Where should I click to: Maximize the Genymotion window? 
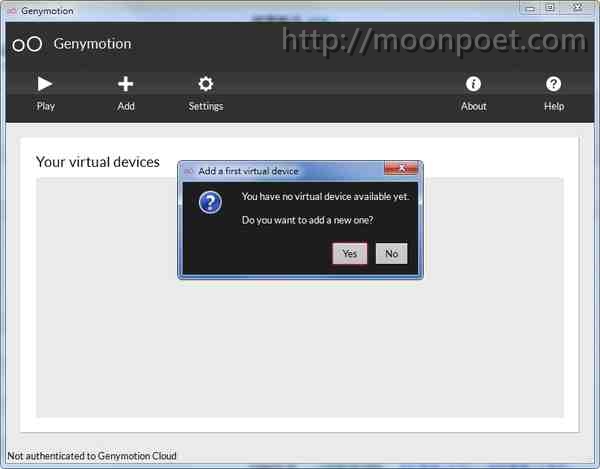coord(549,8)
